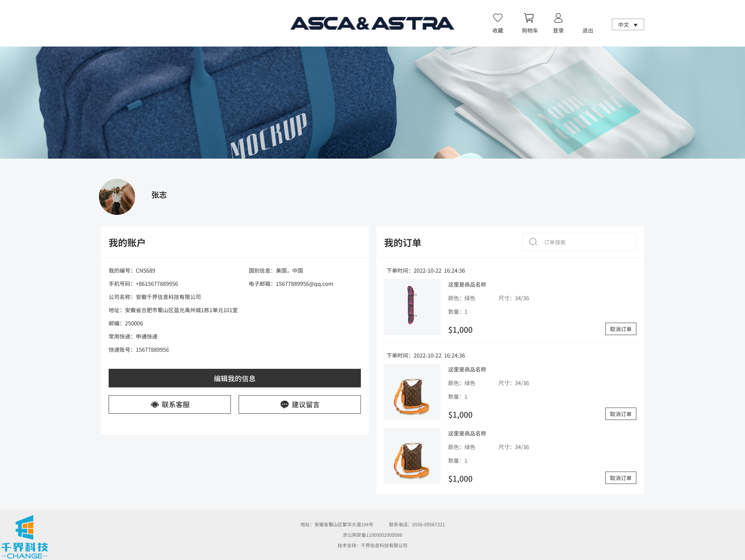Click the order search magnifier icon

click(533, 242)
